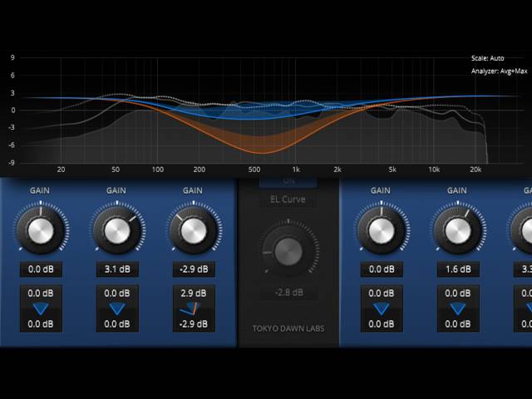Click the orange dynamics triangle under -2.9 dB gain
This screenshot has height=399, width=532.
click(x=192, y=309)
